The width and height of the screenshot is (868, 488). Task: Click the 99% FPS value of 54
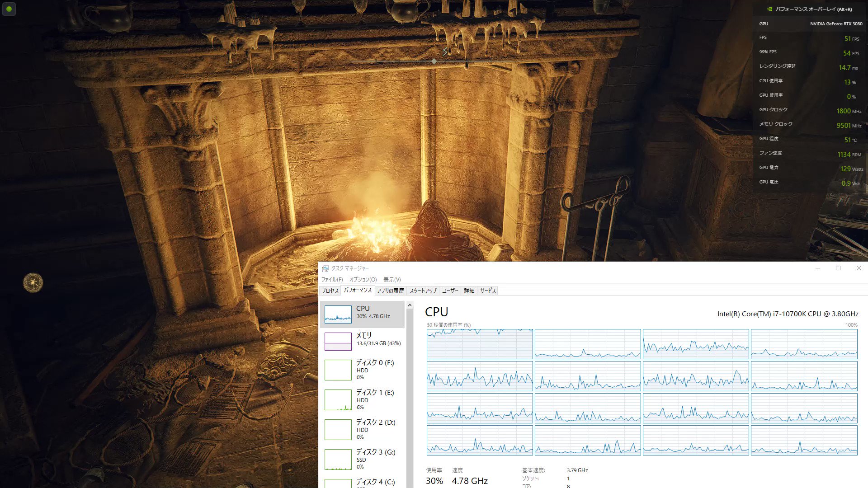coord(851,53)
